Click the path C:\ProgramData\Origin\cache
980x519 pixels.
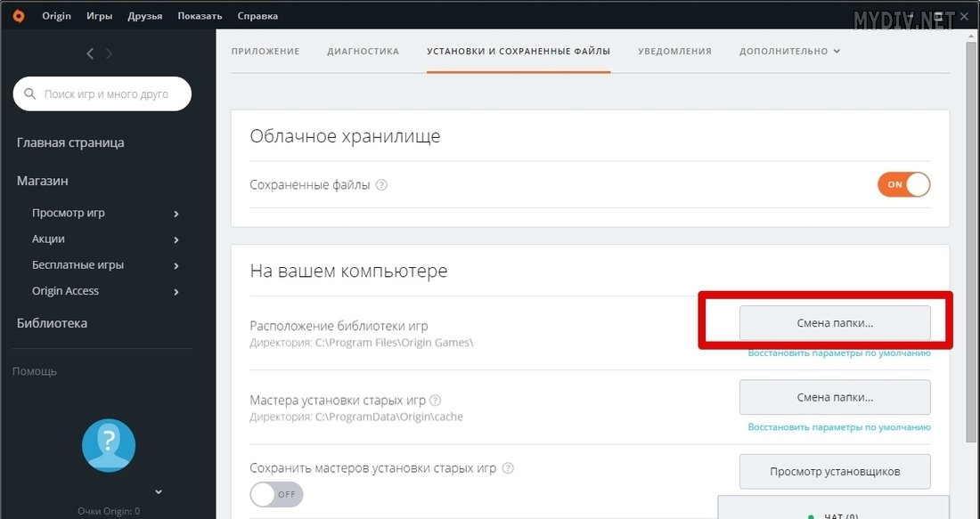tap(388, 418)
